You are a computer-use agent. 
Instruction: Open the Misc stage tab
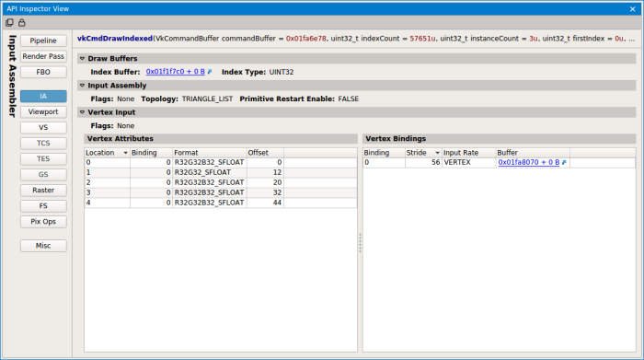tap(43, 246)
